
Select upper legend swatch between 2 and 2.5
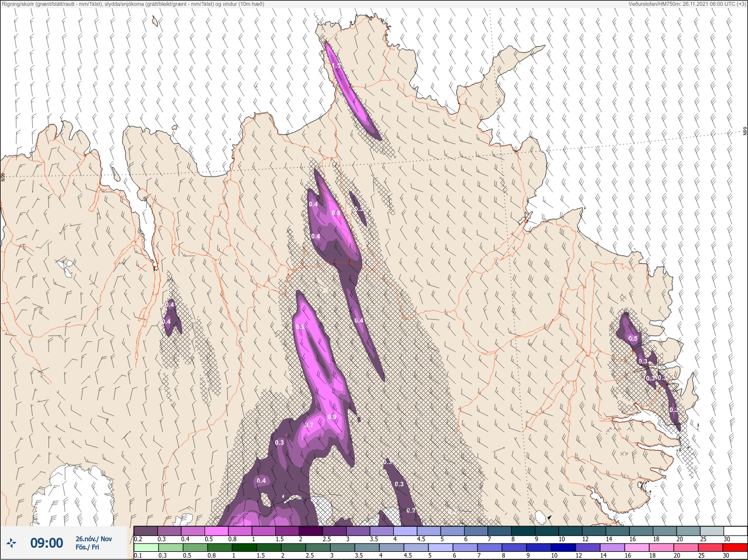tap(311, 531)
